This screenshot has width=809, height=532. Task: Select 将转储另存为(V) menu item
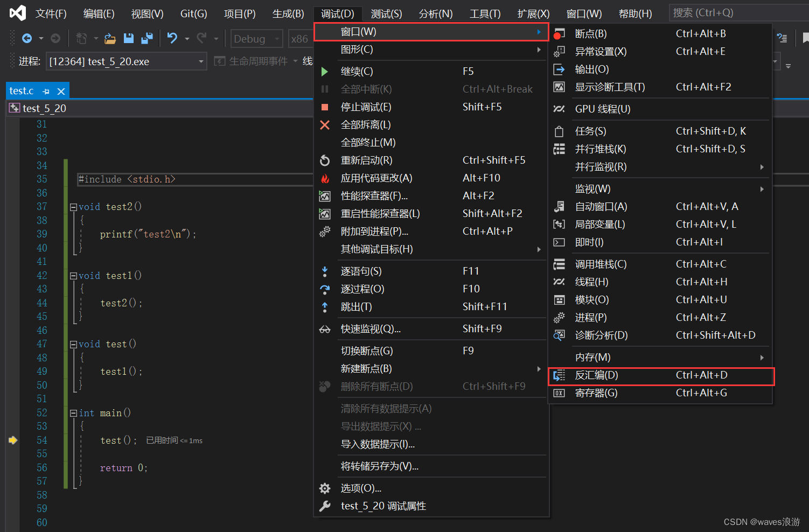coord(431,466)
